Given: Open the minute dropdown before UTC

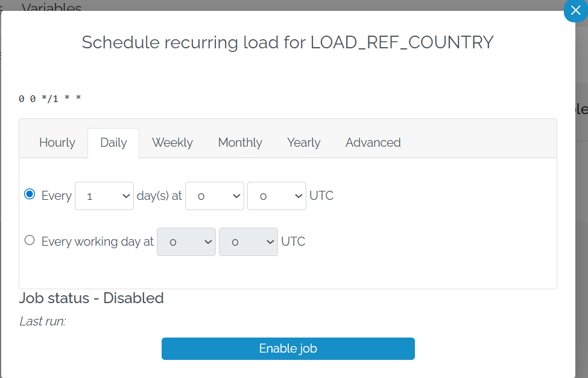Looking at the screenshot, I should point(276,196).
